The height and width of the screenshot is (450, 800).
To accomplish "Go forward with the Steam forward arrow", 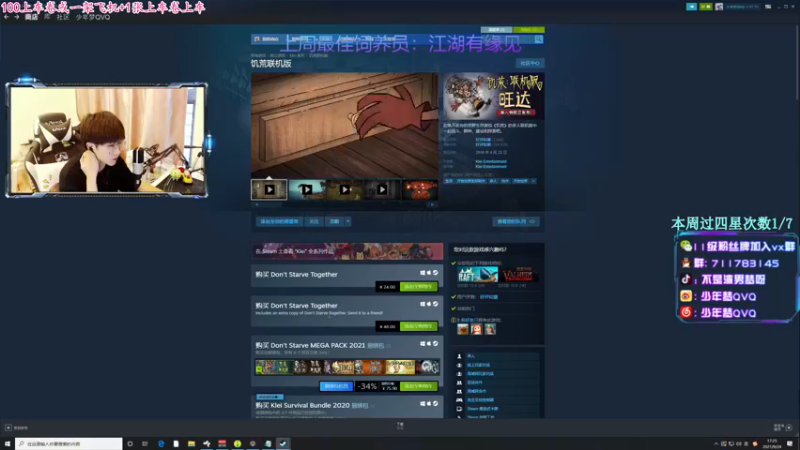I will tap(17, 17).
